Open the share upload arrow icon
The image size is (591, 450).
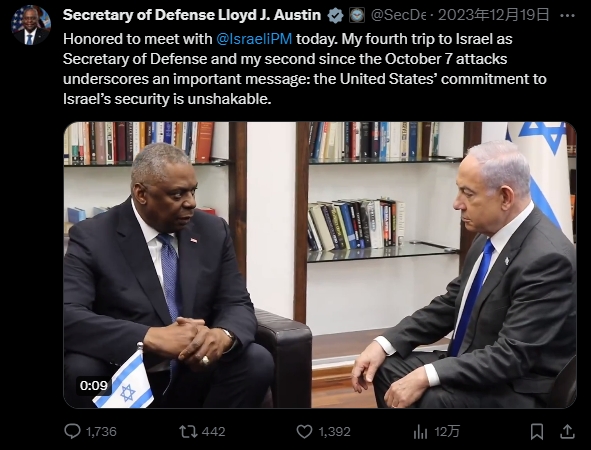click(x=567, y=432)
